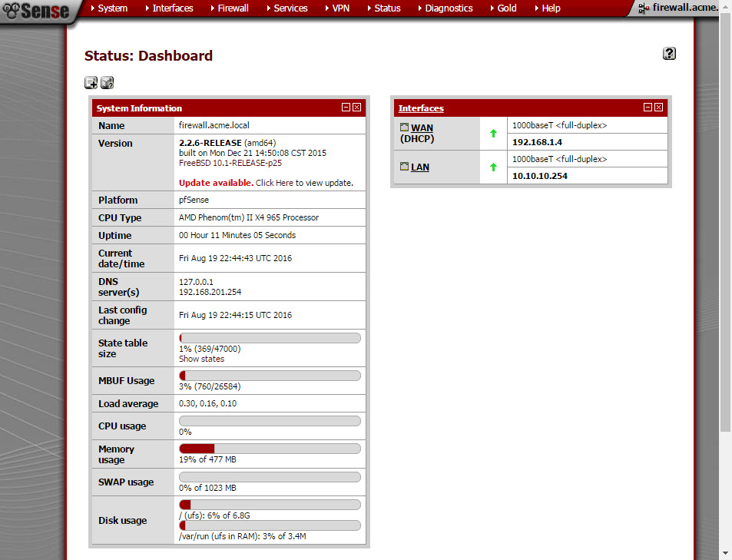Click the CPU usage progress bar

[x=270, y=421]
